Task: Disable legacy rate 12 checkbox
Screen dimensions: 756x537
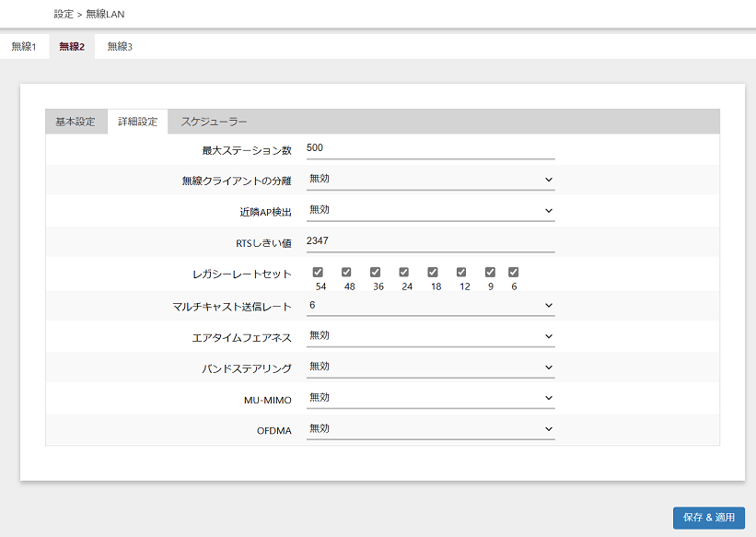Action: 461,272
